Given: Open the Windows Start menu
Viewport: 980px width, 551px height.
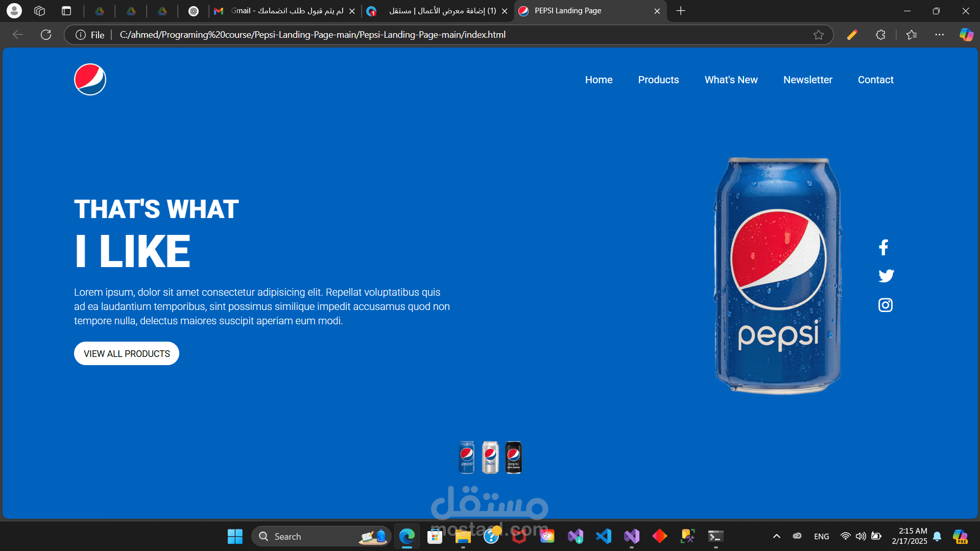Looking at the screenshot, I should click(235, 536).
